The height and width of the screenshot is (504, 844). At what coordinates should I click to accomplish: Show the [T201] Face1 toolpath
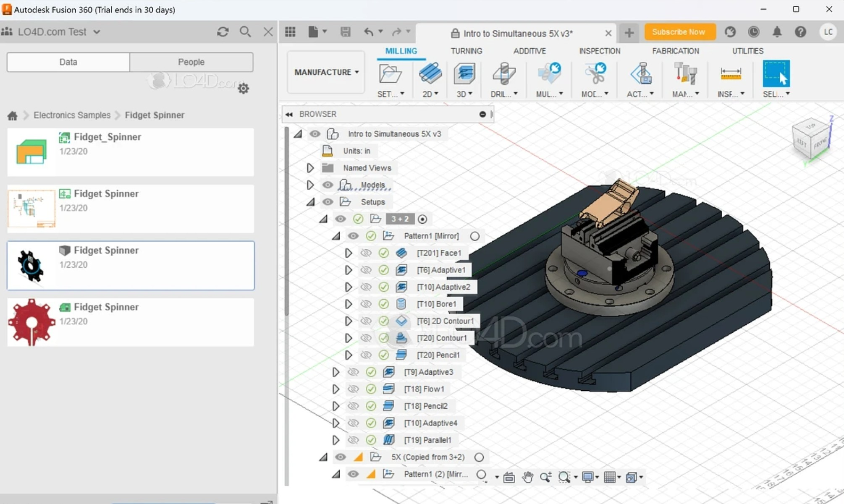[x=366, y=253]
